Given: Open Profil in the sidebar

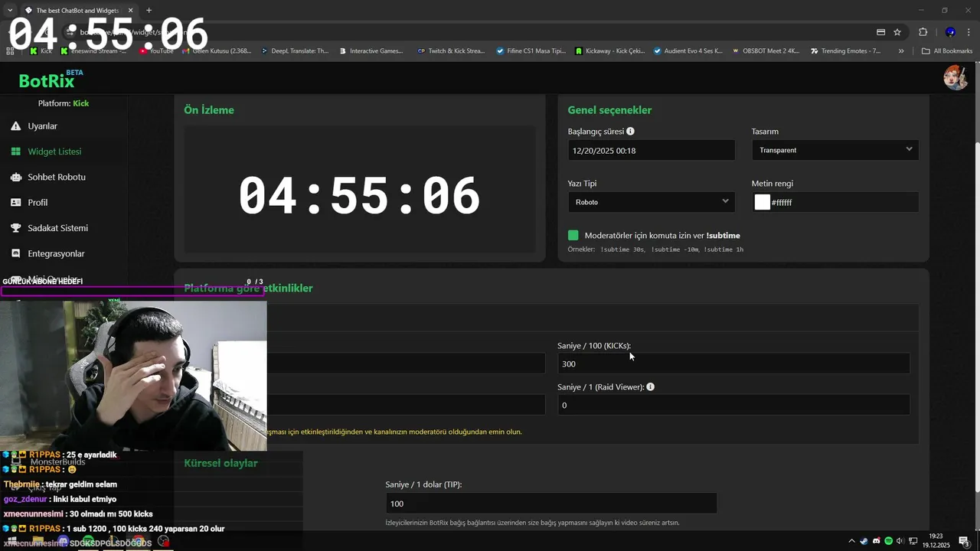Looking at the screenshot, I should pos(38,203).
